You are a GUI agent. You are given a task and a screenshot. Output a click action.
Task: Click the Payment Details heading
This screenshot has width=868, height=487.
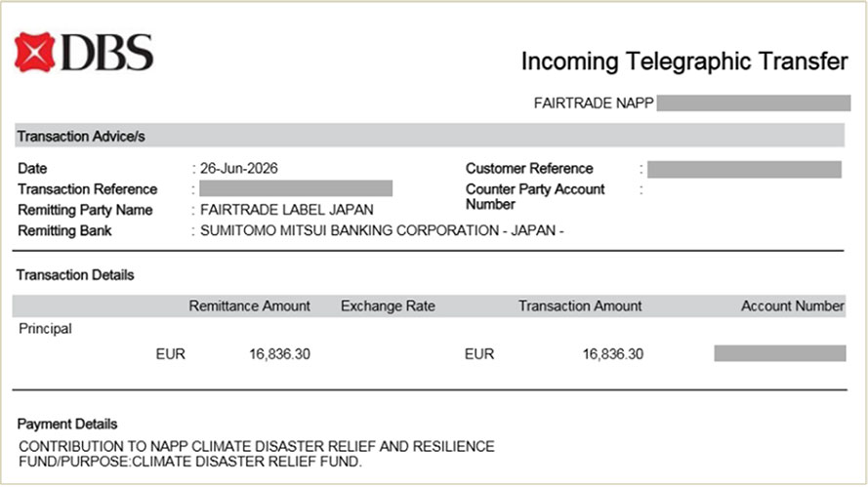point(67,424)
